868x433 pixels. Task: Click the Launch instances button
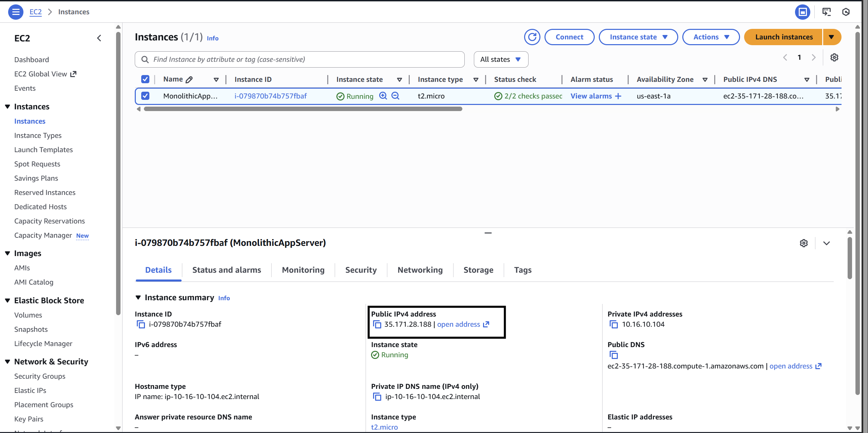(x=783, y=37)
